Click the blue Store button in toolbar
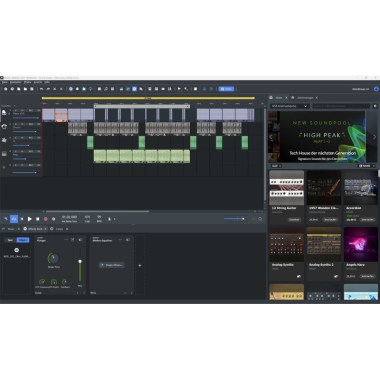 point(226,89)
